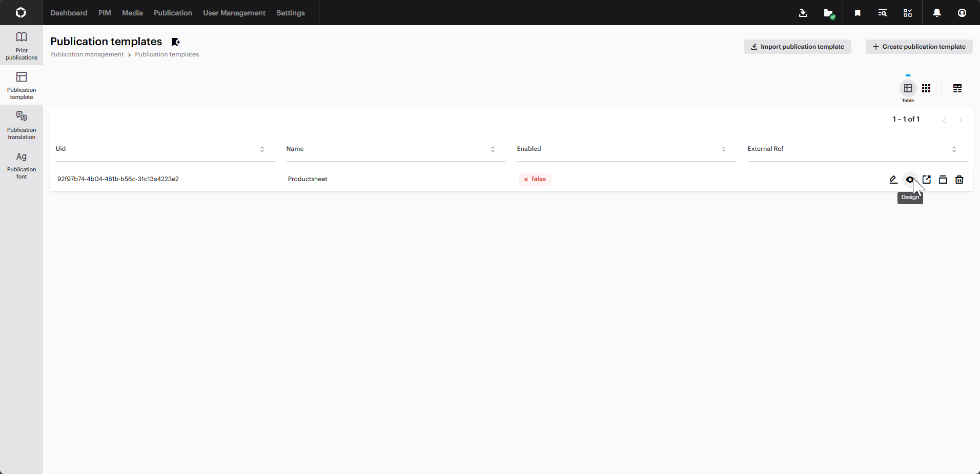Click the Design eye icon on Productsheet
Viewport: 980px width, 474px height.
coord(910,180)
